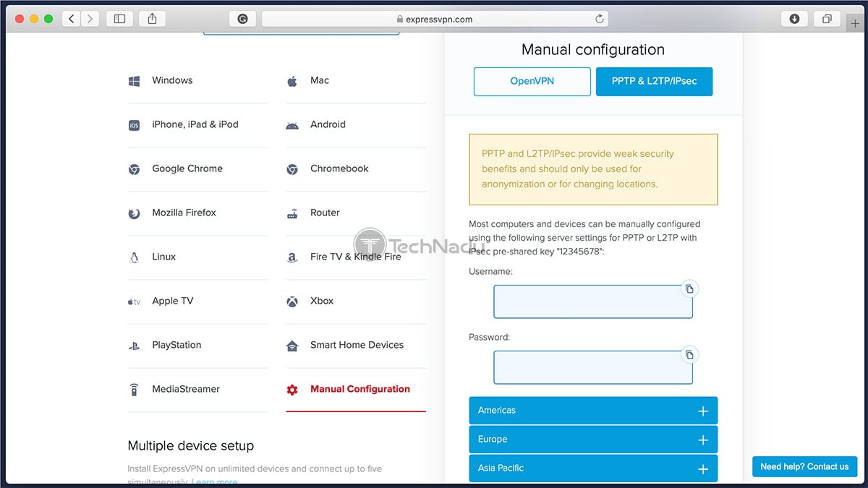
Task: Click the Chrome icon beside Chromebook
Action: click(x=292, y=169)
